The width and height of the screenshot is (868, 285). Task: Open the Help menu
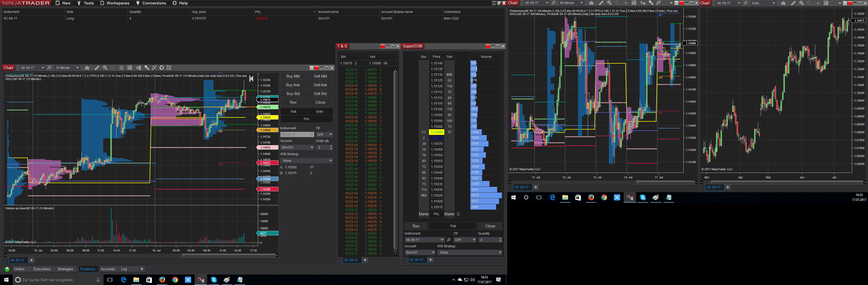[180, 3]
